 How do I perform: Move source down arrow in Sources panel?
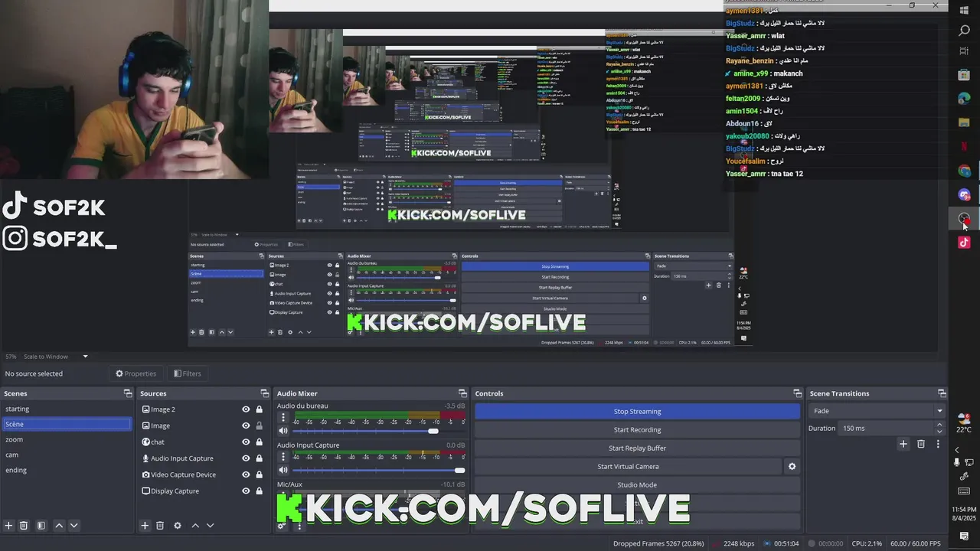210,526
